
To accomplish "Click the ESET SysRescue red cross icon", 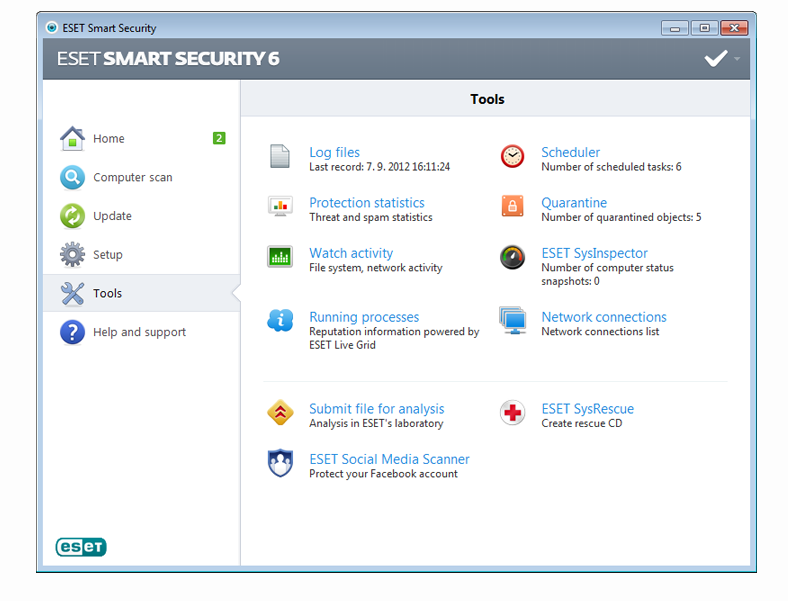I will (x=512, y=413).
